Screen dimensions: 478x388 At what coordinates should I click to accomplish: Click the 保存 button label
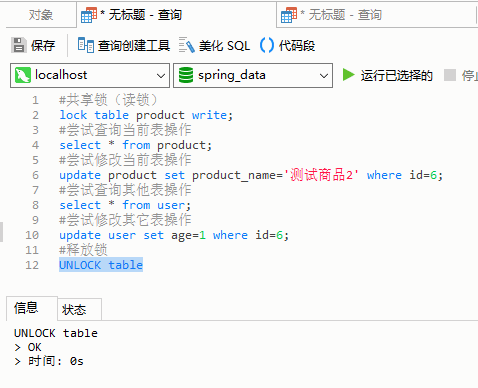click(x=43, y=46)
